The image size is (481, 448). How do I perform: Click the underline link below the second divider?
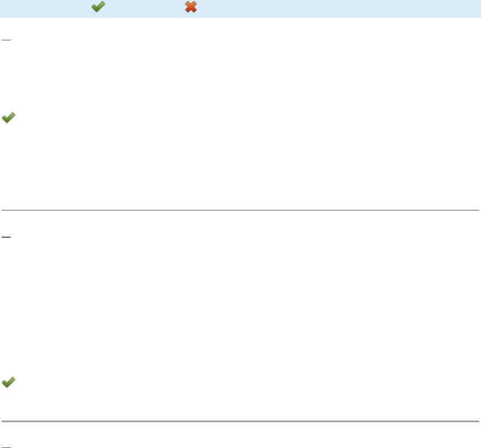point(6,447)
